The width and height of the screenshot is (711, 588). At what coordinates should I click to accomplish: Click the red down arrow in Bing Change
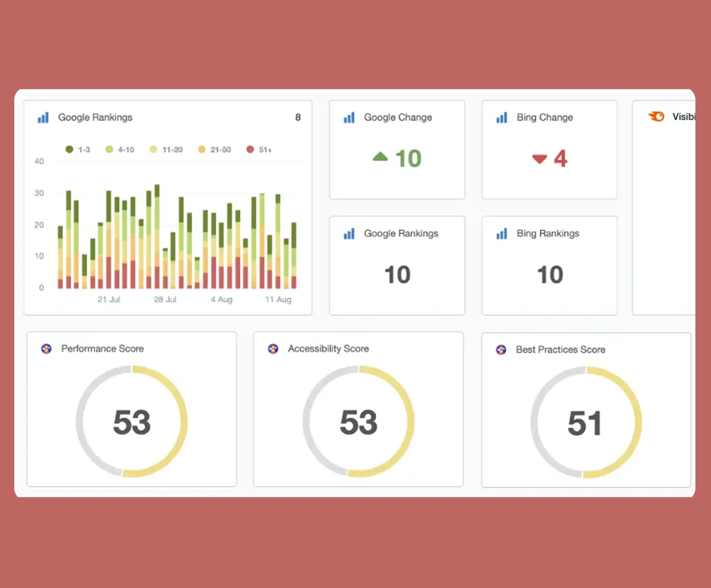tap(539, 158)
